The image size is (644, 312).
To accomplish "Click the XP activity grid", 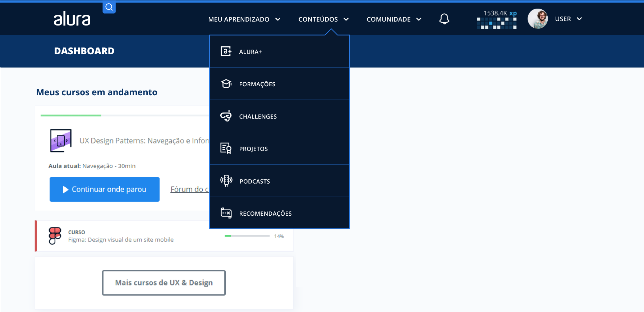I will click(497, 23).
